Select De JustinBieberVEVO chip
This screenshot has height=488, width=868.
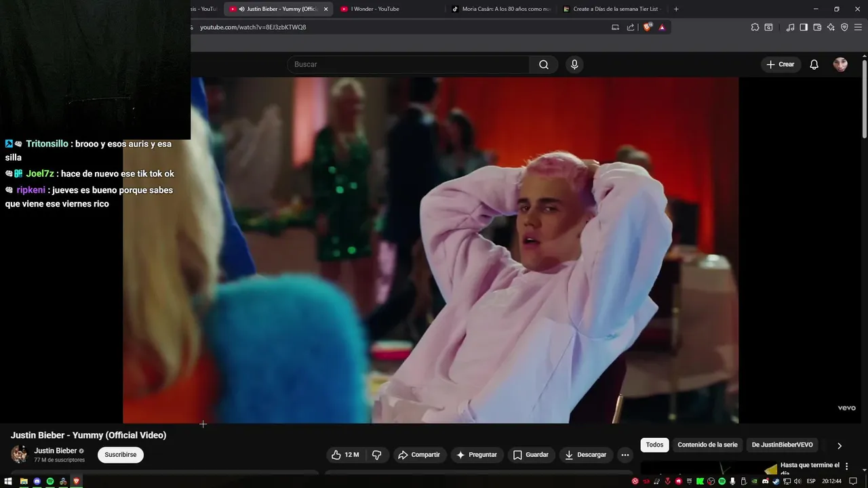(782, 445)
